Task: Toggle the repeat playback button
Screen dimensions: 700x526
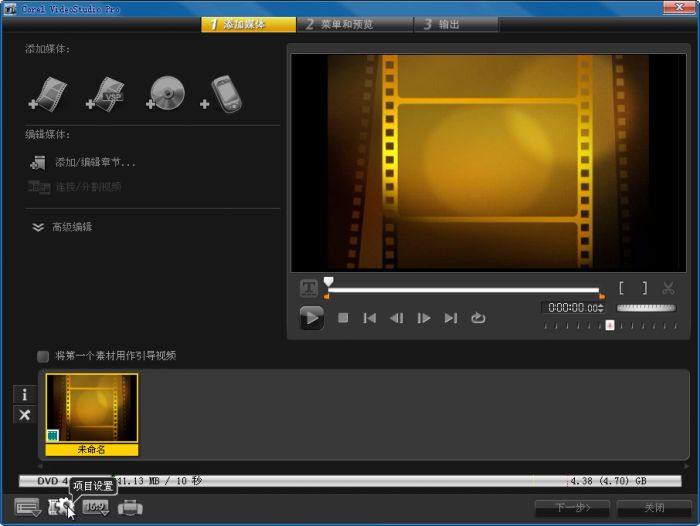Action: point(478,318)
